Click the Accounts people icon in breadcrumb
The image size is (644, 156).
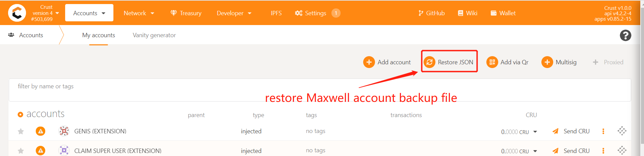[11, 35]
